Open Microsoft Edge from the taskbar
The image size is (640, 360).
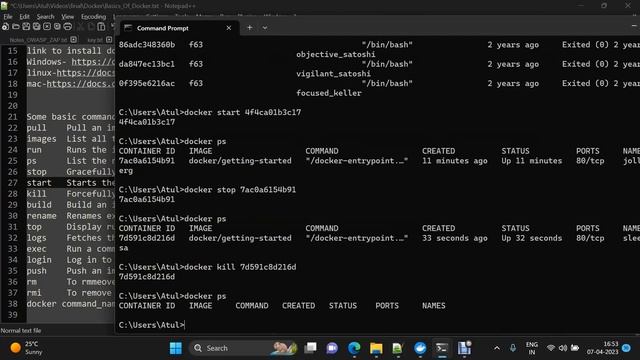354,348
